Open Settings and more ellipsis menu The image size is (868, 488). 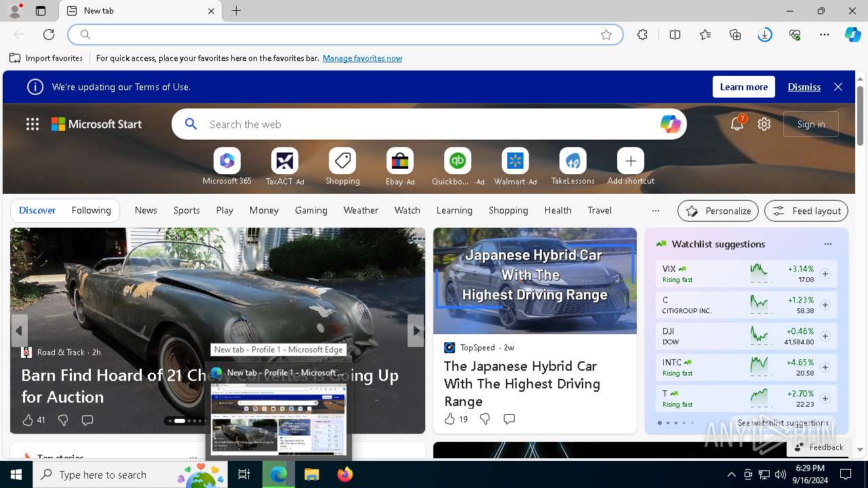pyautogui.click(x=825, y=35)
